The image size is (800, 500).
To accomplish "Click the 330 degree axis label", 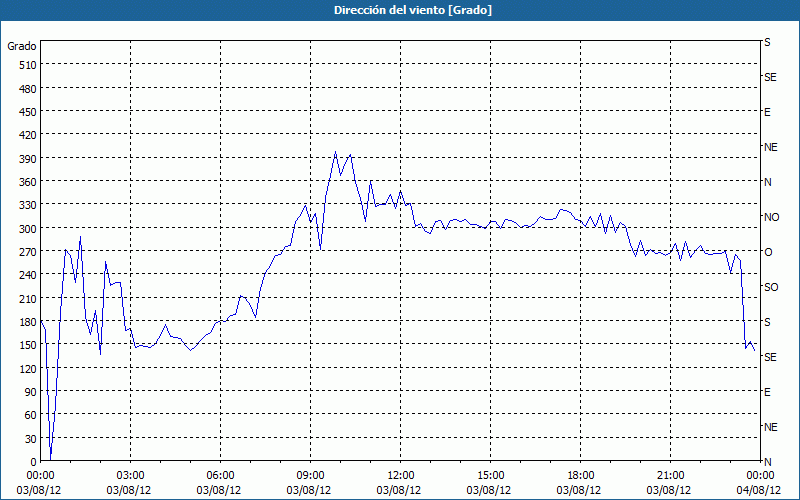I will (29, 205).
